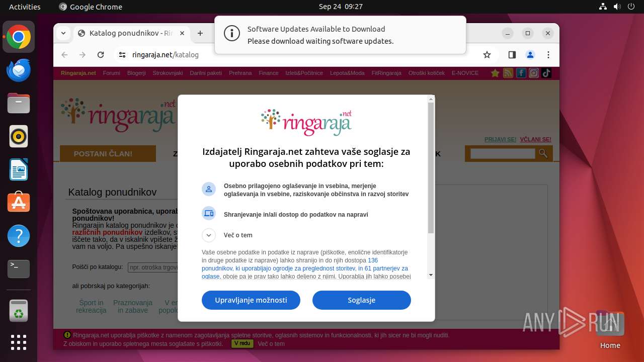Launch Thunderbird mail from the dock
The image size is (644, 362).
click(19, 70)
